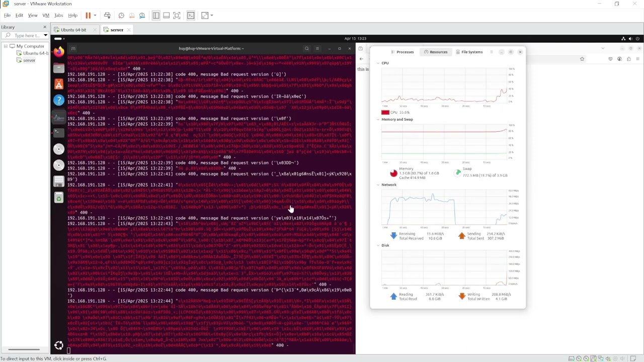Collapse the Network section
The image size is (644, 362).
pyautogui.click(x=378, y=185)
